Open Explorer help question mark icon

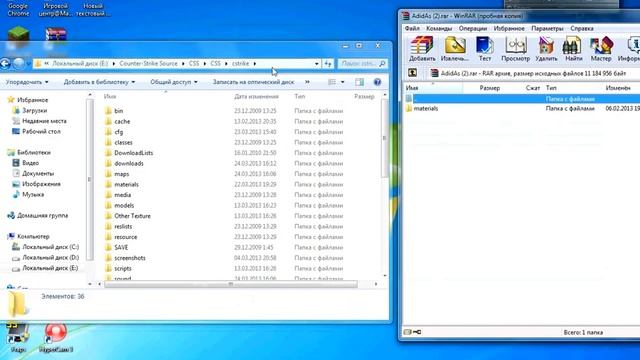377,82
